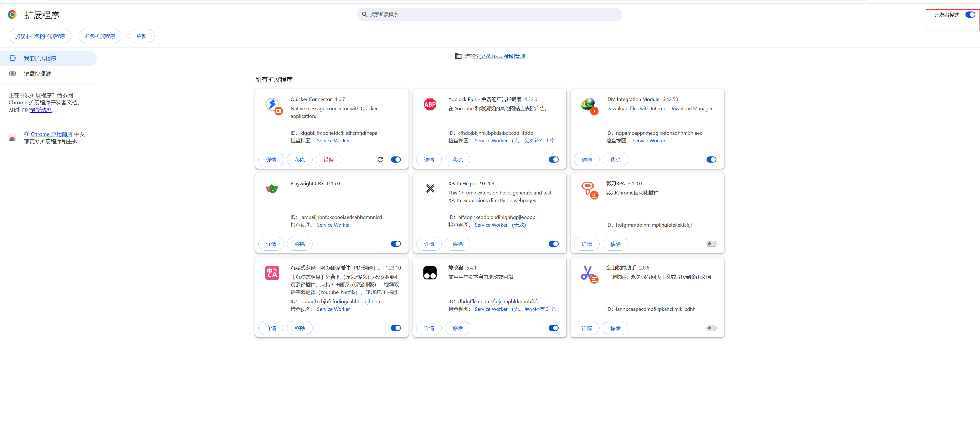
Task: Remove the 沉浸式翻译 extension
Action: click(300, 328)
